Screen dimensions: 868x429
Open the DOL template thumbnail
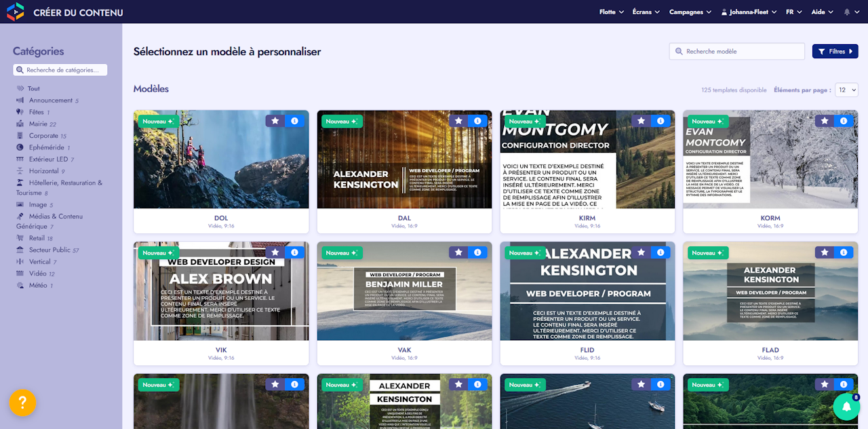coord(221,159)
